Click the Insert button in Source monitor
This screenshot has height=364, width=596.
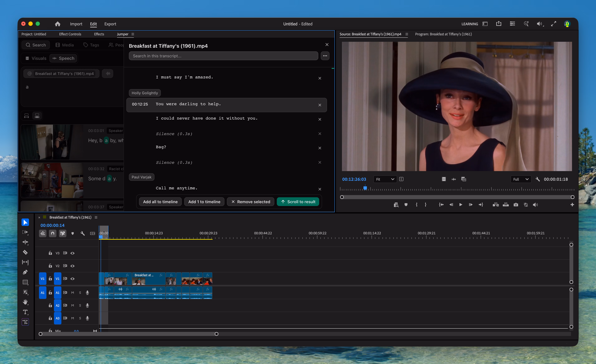coord(496,205)
